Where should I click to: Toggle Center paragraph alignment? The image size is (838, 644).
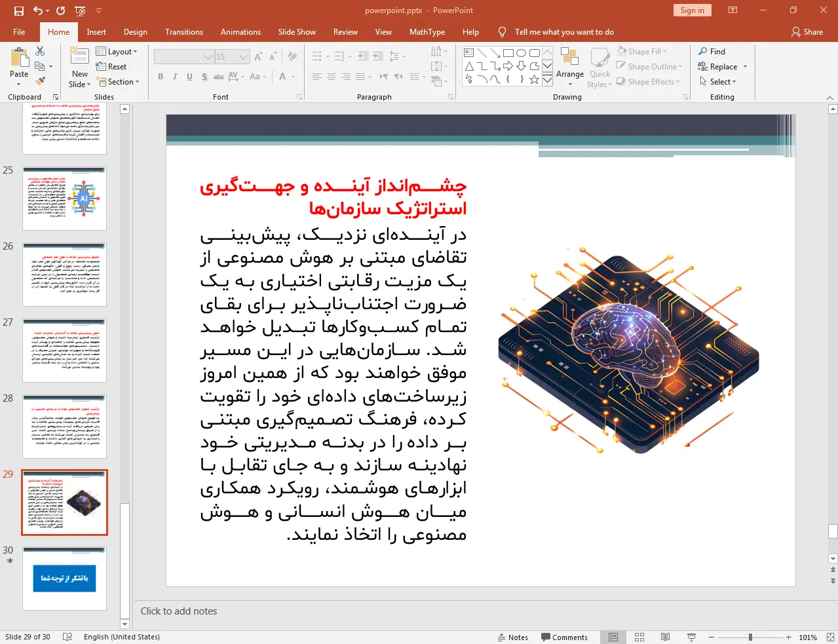tap(332, 77)
